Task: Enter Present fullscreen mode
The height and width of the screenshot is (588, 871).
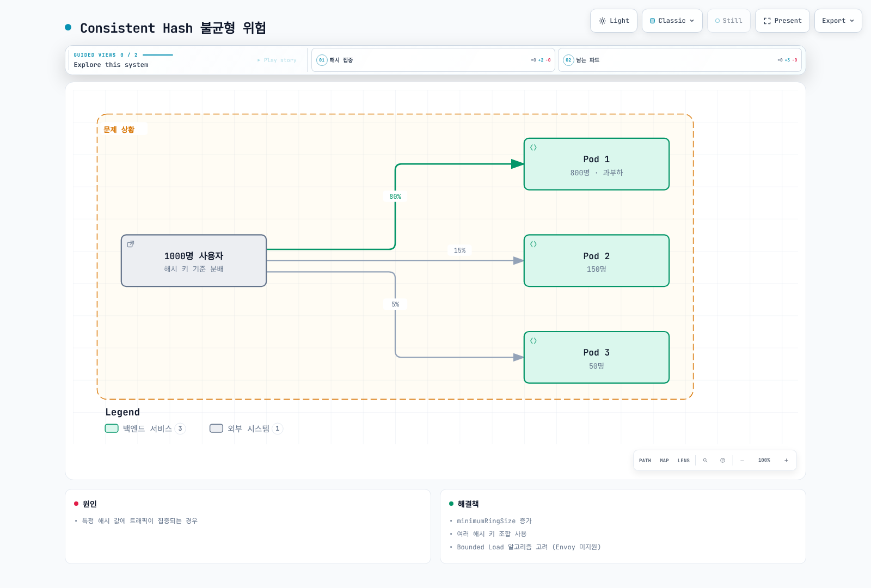Action: [x=782, y=21]
